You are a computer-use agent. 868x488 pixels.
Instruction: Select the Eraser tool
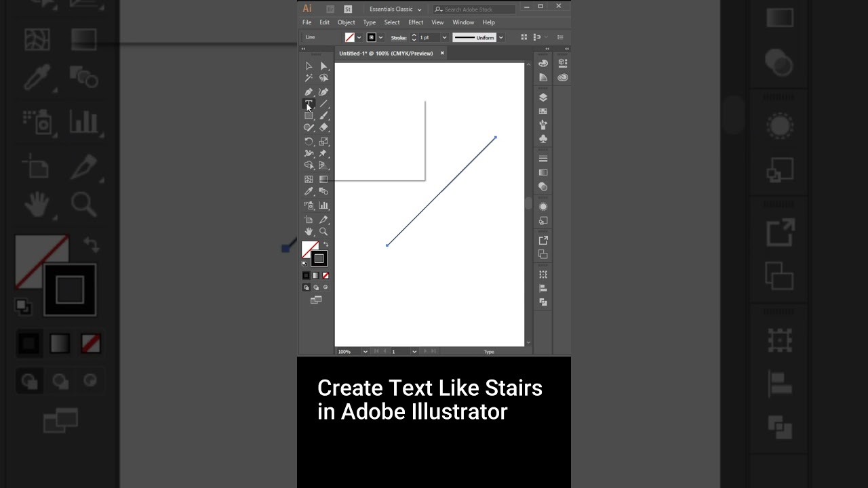pyautogui.click(x=323, y=127)
